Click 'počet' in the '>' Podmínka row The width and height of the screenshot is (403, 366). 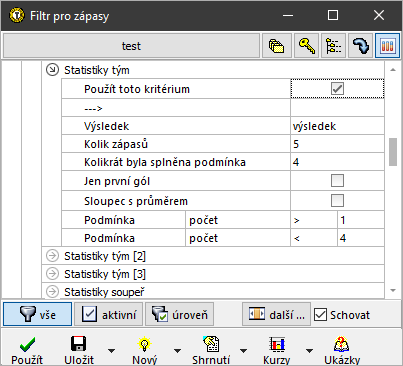click(x=238, y=220)
